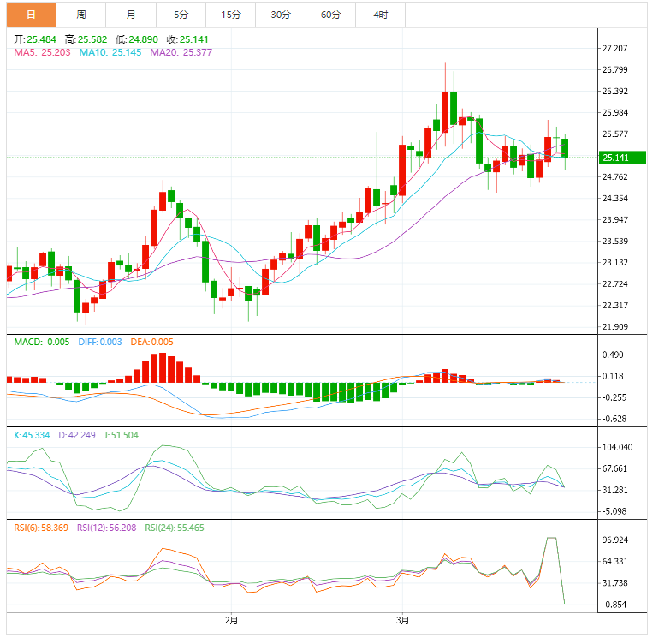This screenshot has height=644, width=653.
Task: Switch to the 周 weekly tab
Action: 80,15
